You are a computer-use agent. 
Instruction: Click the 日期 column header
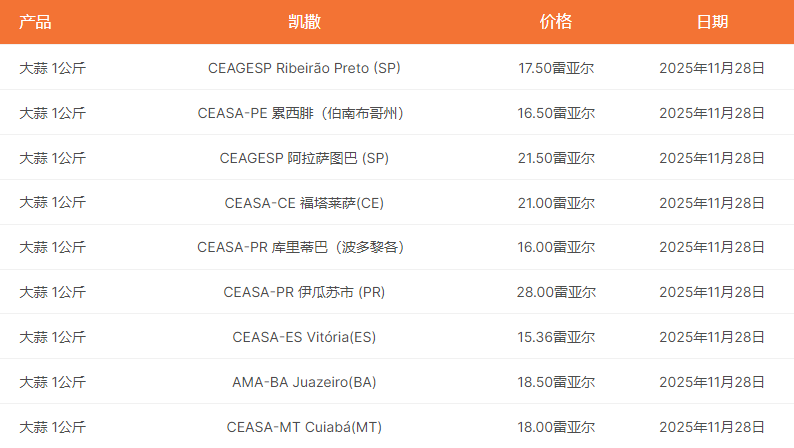pyautogui.click(x=712, y=22)
